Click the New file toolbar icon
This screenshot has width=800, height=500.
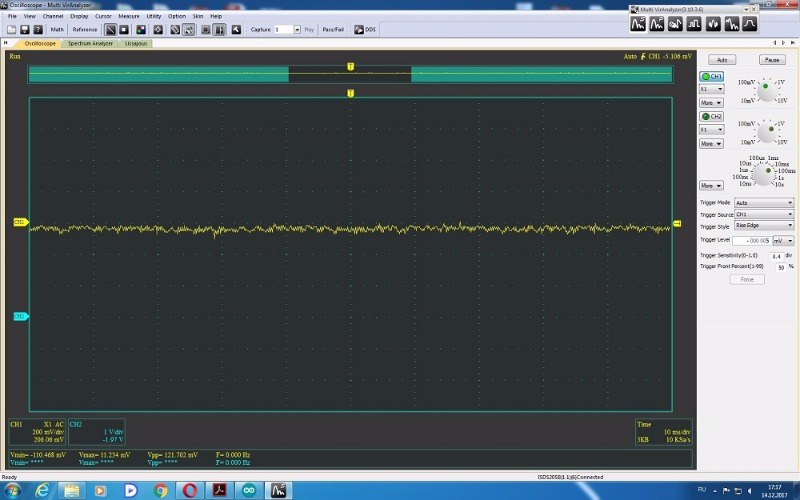click(11, 30)
